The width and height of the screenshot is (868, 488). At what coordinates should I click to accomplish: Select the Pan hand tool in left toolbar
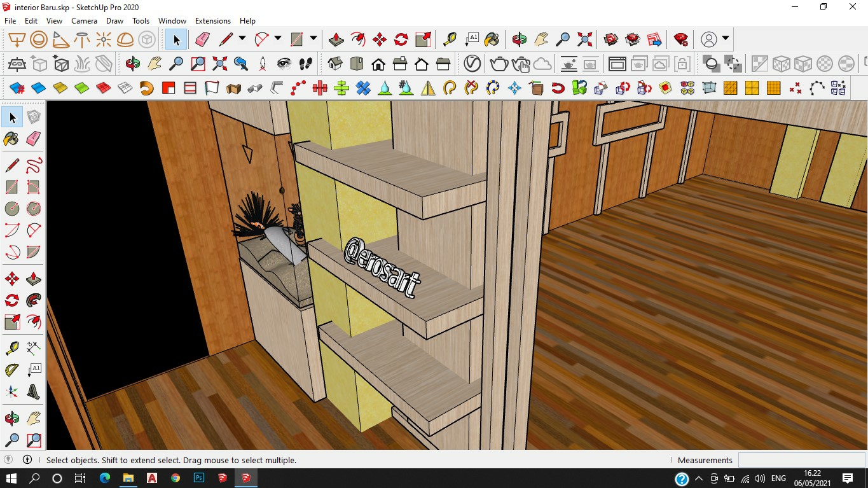tap(34, 419)
